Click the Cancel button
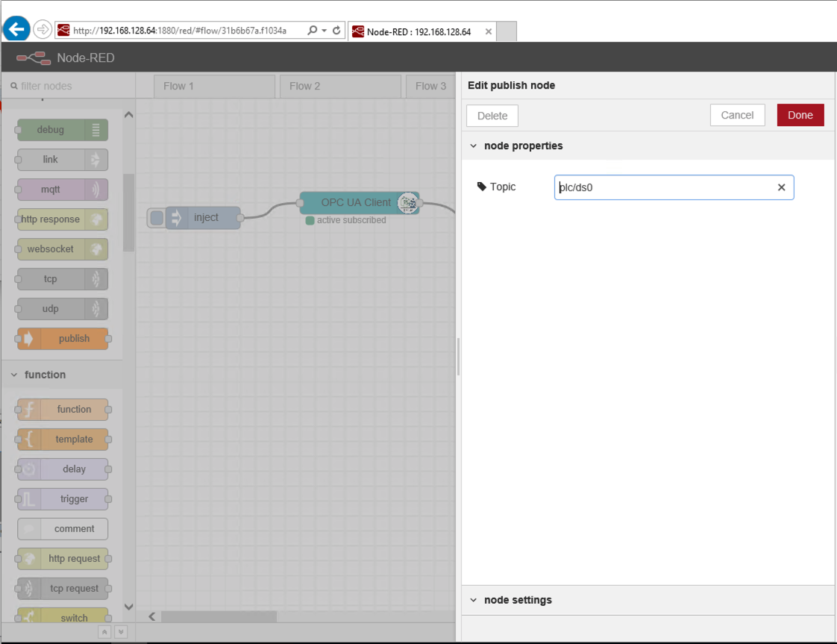837x644 pixels. (737, 116)
